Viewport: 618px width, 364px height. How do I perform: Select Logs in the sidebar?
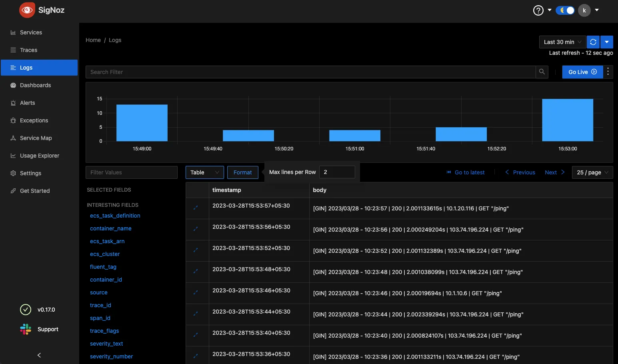pyautogui.click(x=39, y=68)
